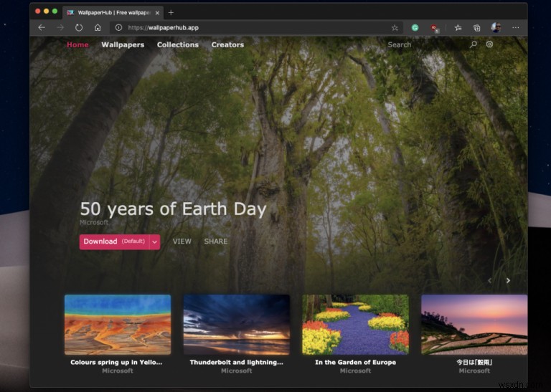Open the sunset rice terraces thumbnail

[x=474, y=325]
